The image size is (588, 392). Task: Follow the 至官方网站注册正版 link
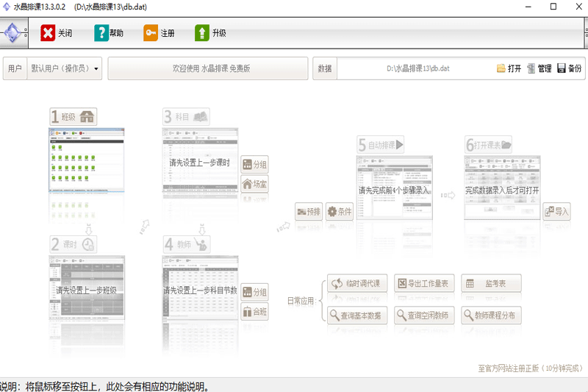(530, 368)
